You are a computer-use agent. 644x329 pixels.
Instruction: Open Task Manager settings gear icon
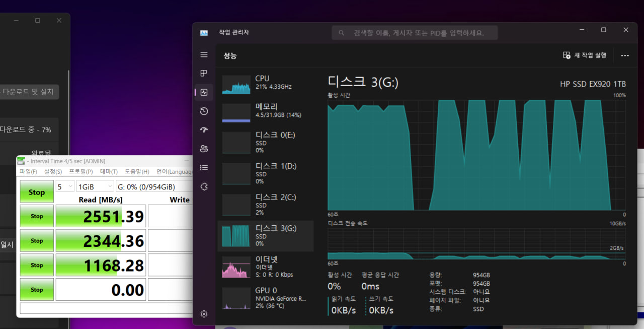point(204,314)
